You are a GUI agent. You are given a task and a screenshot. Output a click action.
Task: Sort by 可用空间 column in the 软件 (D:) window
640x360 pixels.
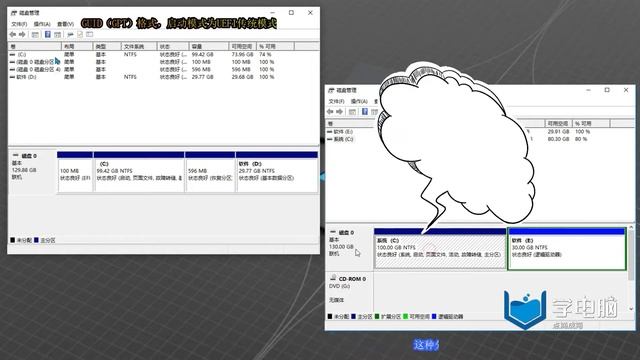[x=242, y=47]
